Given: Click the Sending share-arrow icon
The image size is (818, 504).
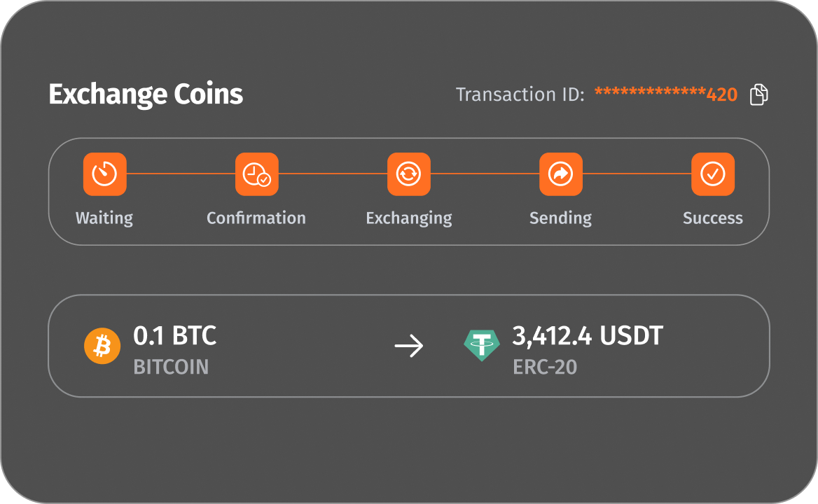Looking at the screenshot, I should (x=560, y=174).
